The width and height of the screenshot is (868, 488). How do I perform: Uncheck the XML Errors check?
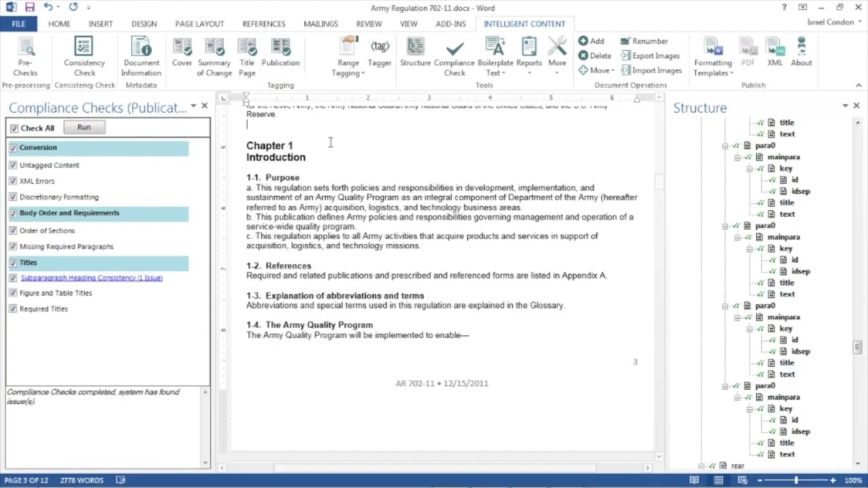click(x=13, y=181)
